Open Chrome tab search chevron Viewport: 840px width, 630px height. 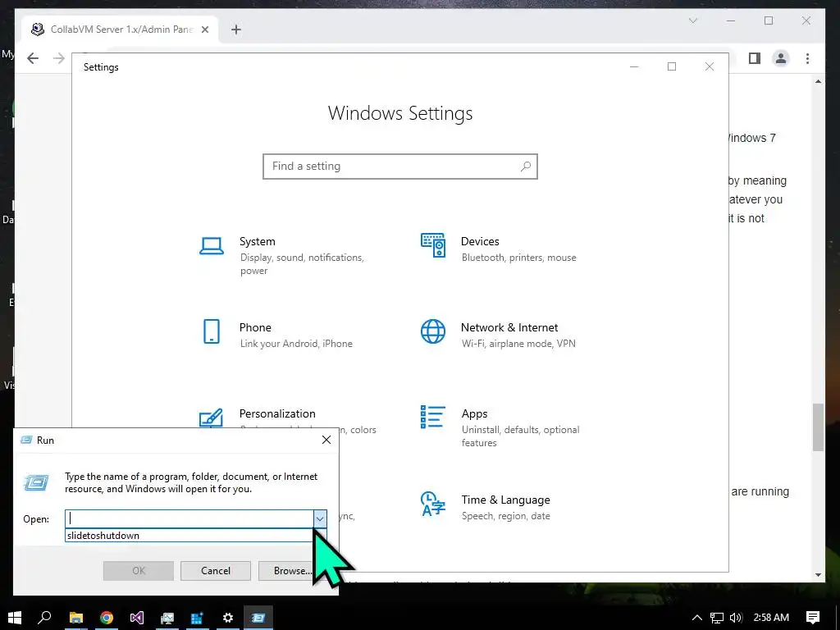tap(692, 21)
